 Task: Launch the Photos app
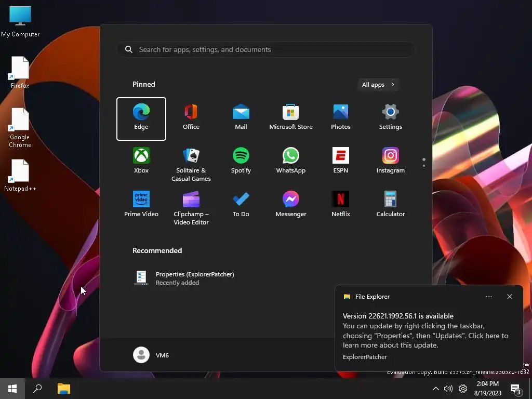point(341,117)
